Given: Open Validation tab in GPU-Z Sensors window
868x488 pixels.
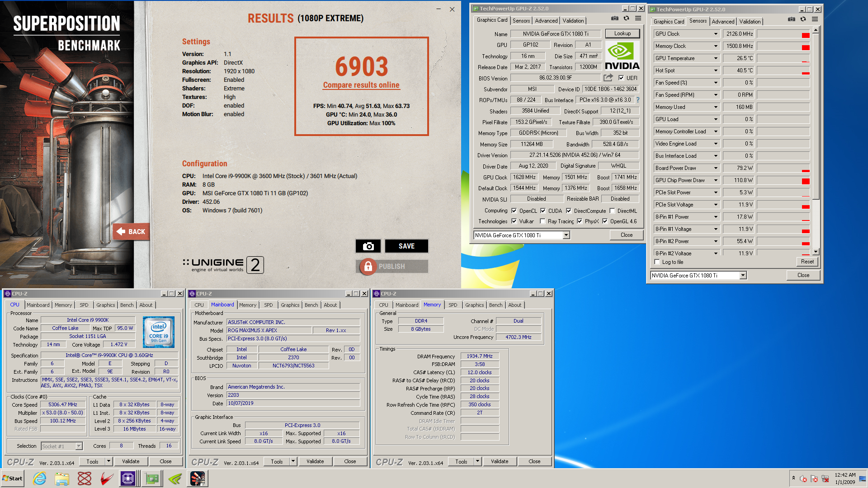Looking at the screenshot, I should tap(750, 22).
